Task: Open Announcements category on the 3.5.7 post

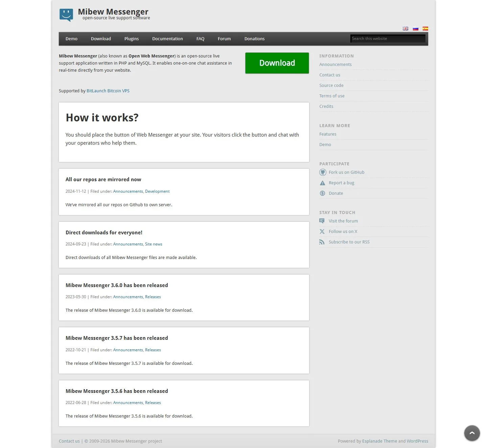Action: 128,350
